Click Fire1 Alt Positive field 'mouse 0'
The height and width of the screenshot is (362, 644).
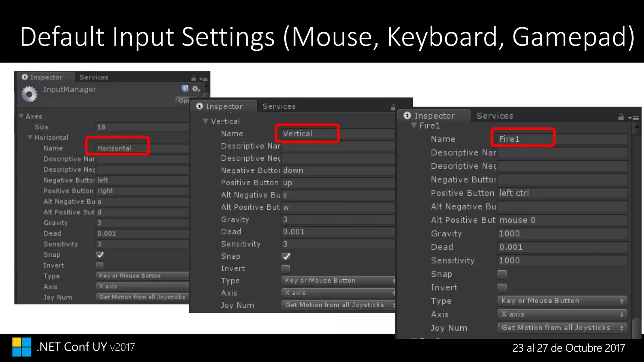pos(563,220)
